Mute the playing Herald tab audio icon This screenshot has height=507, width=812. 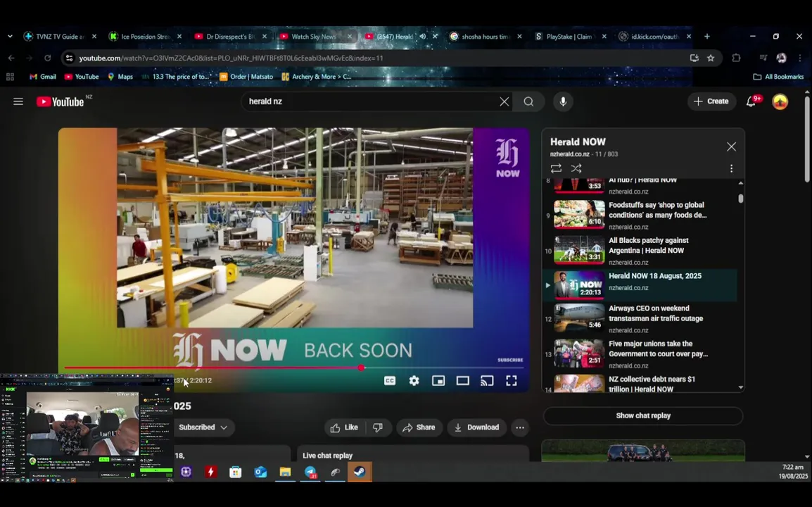tap(423, 37)
